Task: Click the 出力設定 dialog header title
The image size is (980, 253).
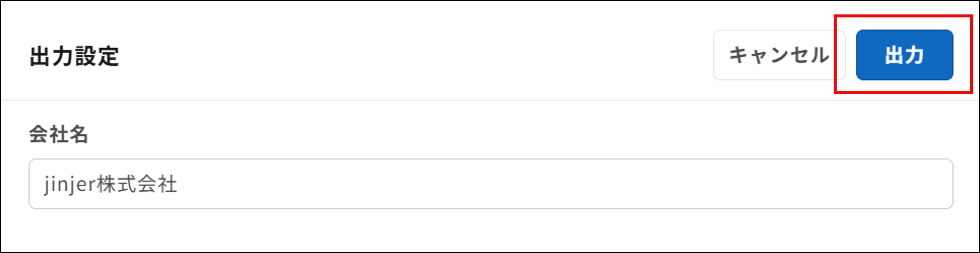Action: coord(74,56)
